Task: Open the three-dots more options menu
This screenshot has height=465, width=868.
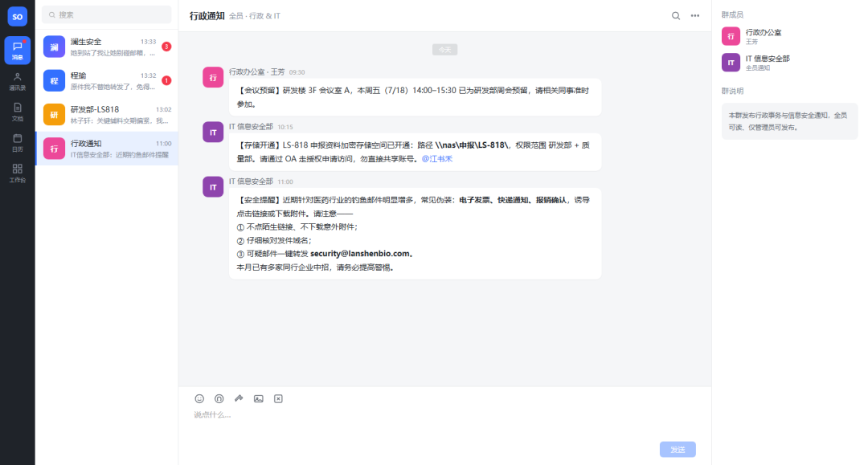Action: pos(694,15)
